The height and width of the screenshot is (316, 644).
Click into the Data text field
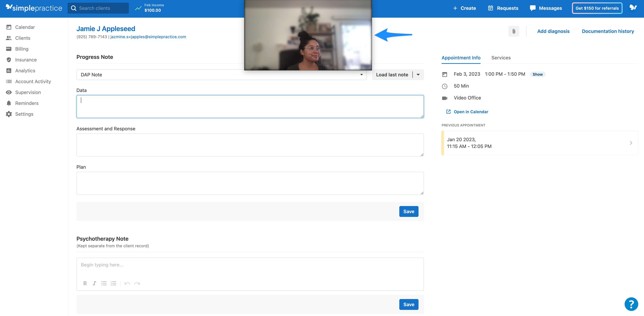[250, 106]
